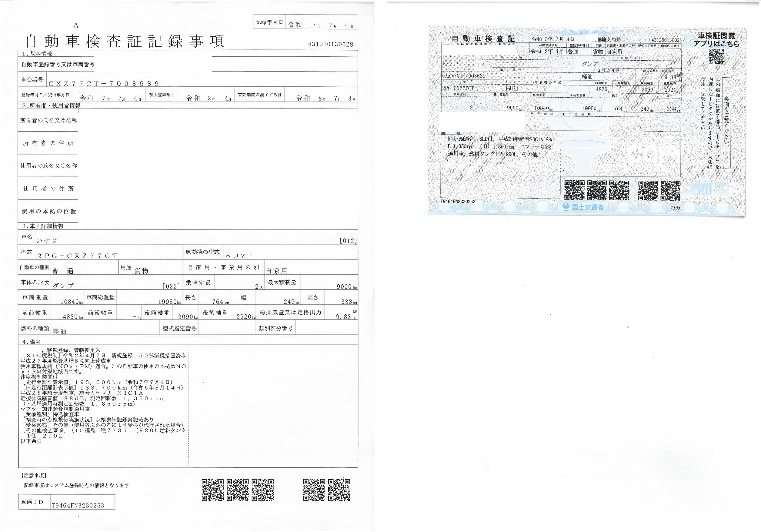Click the 初度登録年月 label on the record sheet
Screen dimensions: 761x532
point(162,95)
